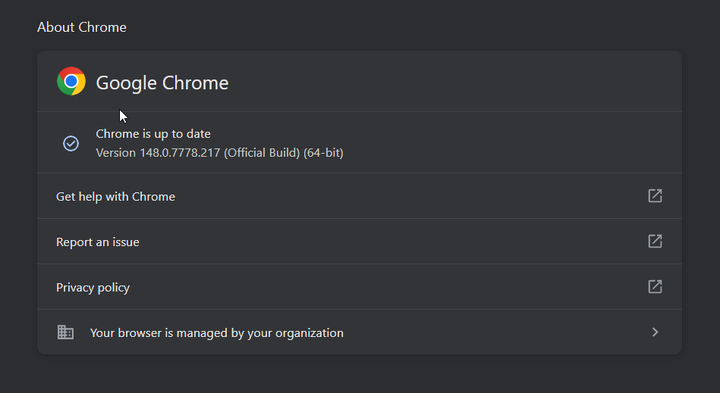The height and width of the screenshot is (393, 720).
Task: Click the up-to-date checkmark icon
Action: (71, 143)
